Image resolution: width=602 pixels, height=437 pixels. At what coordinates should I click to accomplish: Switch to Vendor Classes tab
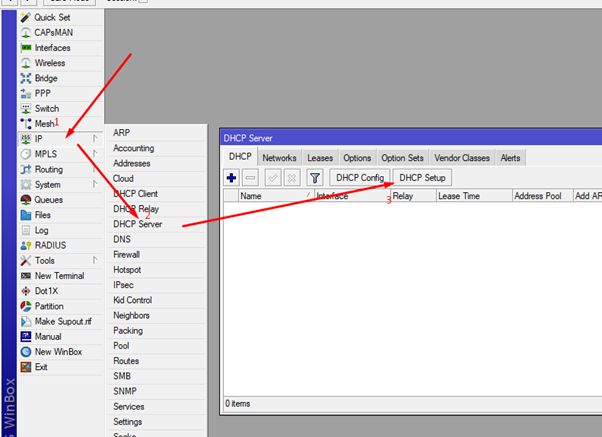462,158
